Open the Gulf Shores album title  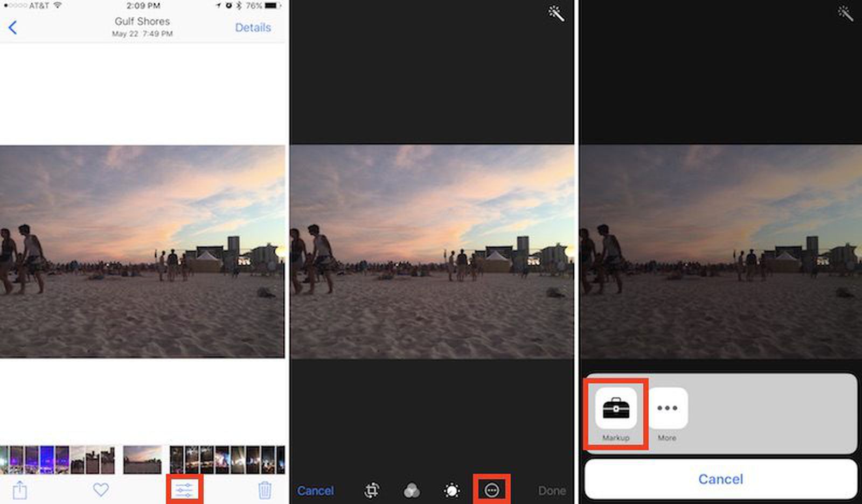[142, 22]
